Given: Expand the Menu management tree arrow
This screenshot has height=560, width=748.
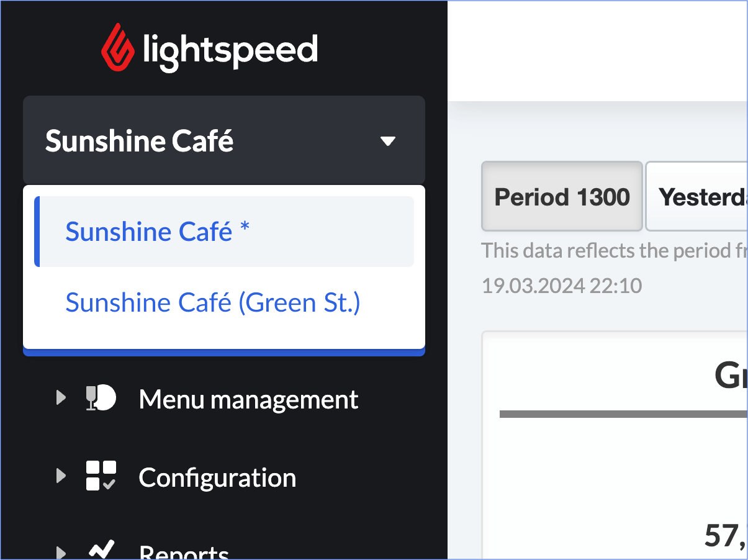Looking at the screenshot, I should (x=60, y=398).
